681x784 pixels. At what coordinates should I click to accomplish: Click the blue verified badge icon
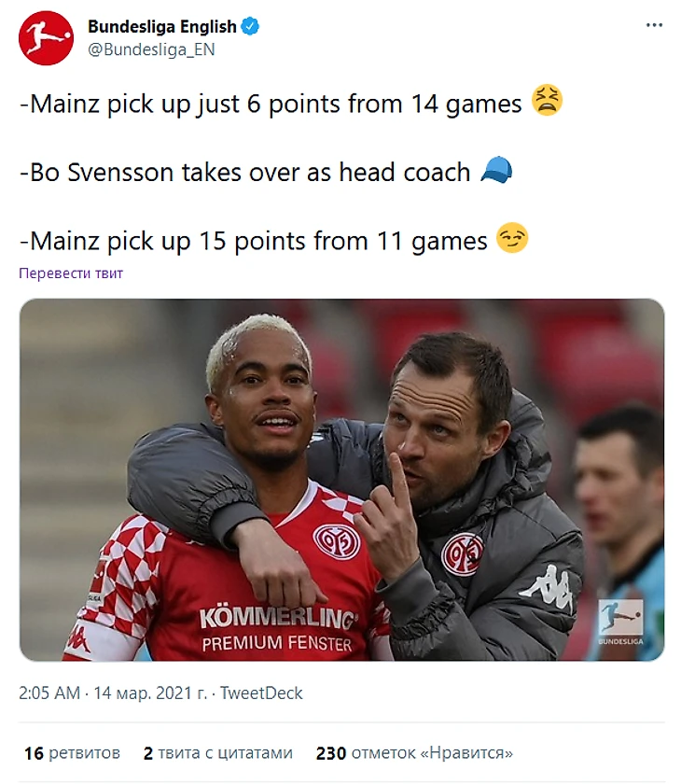[x=250, y=26]
